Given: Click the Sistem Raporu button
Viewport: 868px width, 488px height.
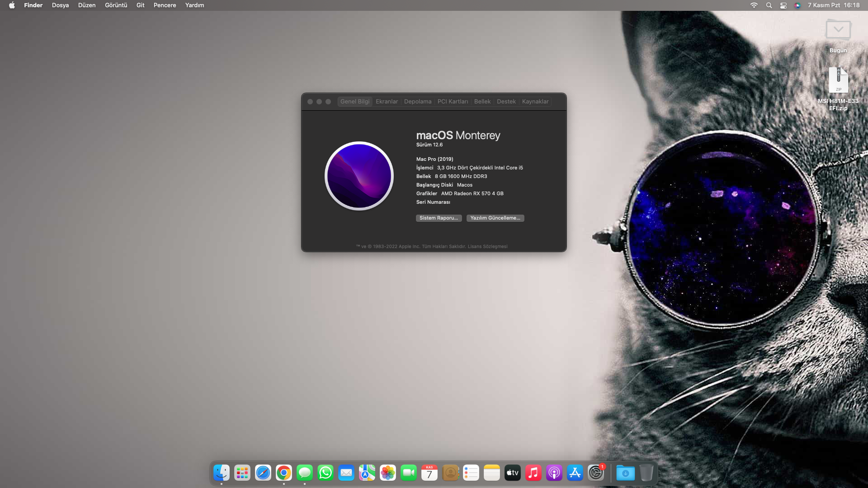Looking at the screenshot, I should (x=439, y=218).
